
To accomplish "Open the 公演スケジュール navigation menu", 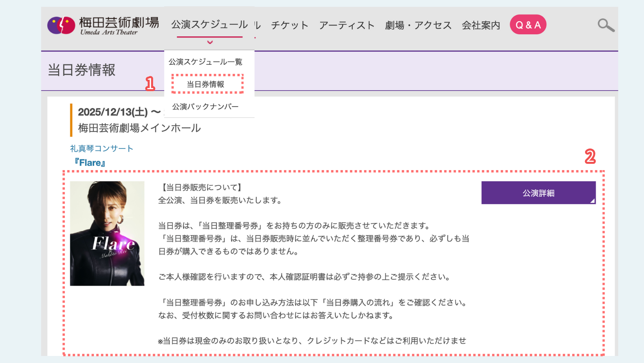I will coord(209,25).
